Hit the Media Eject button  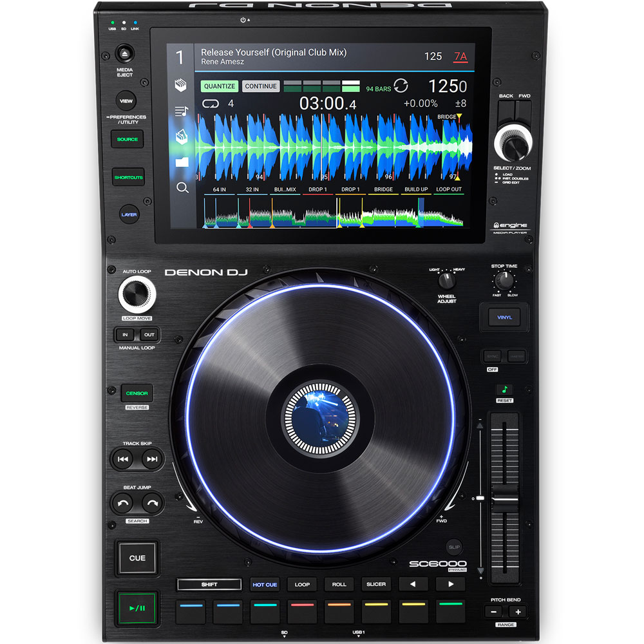(124, 53)
